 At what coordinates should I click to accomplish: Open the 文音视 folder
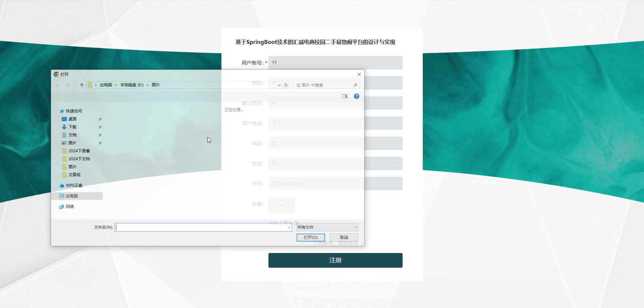point(74,175)
